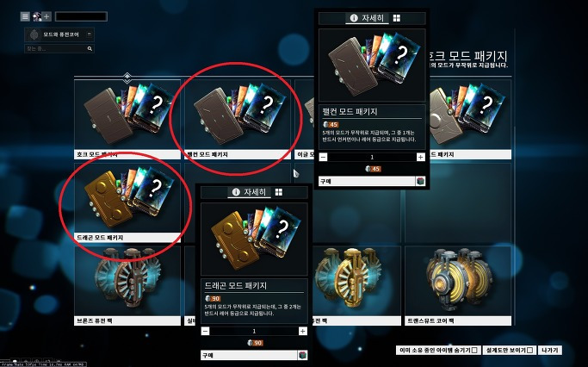This screenshot has height=367, width=588.
Task: Switch Dragon pack popup to grid view icon
Action: click(x=279, y=192)
